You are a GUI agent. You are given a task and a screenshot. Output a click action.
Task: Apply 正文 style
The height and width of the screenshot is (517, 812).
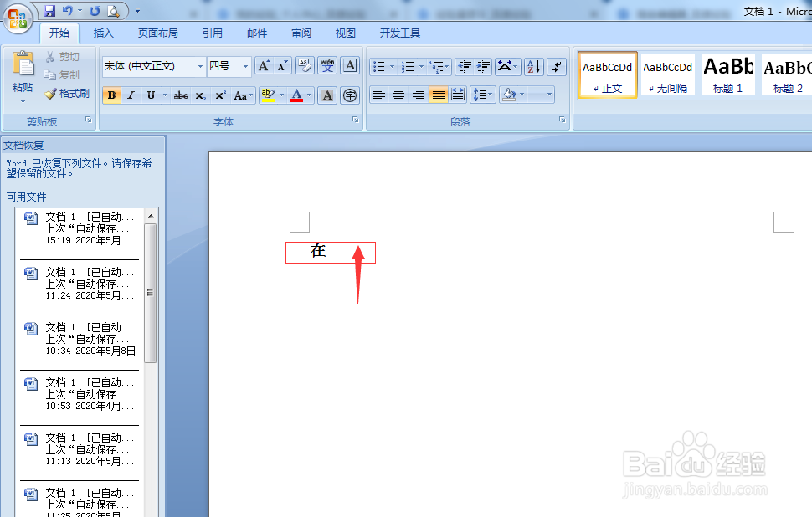tap(608, 75)
